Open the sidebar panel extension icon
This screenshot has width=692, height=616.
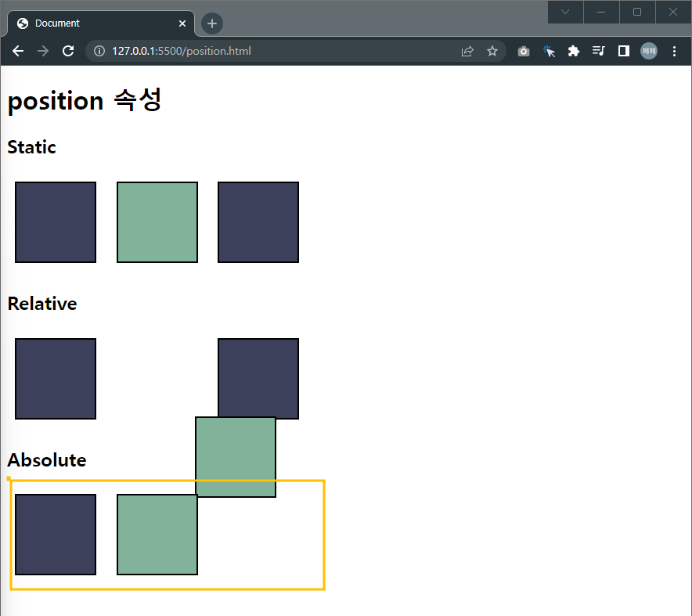coord(623,51)
